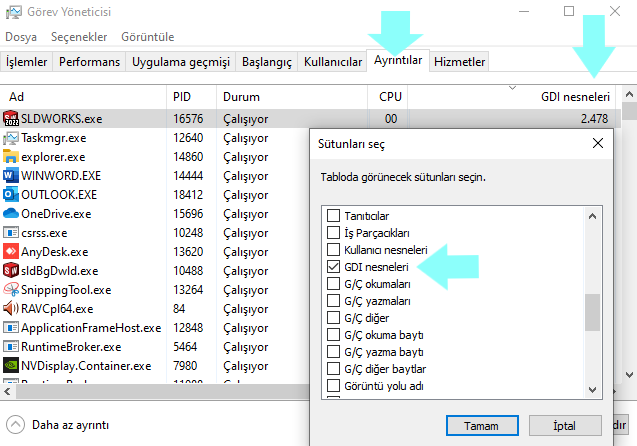Screen dimensions: 637x446
Task: Confirm columns with Tamam button
Action: click(481, 425)
